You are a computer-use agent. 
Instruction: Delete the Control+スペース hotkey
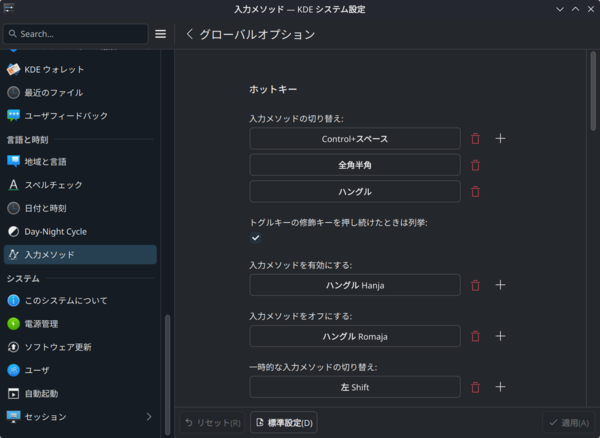pyautogui.click(x=475, y=138)
